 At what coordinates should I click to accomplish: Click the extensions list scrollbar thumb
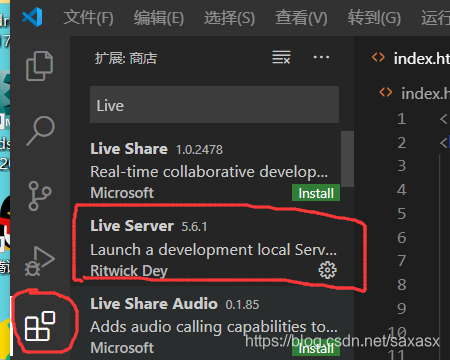(347, 158)
